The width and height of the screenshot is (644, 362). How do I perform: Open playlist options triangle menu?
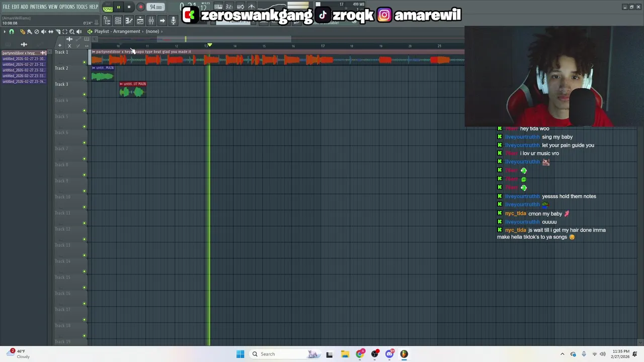click(5, 32)
